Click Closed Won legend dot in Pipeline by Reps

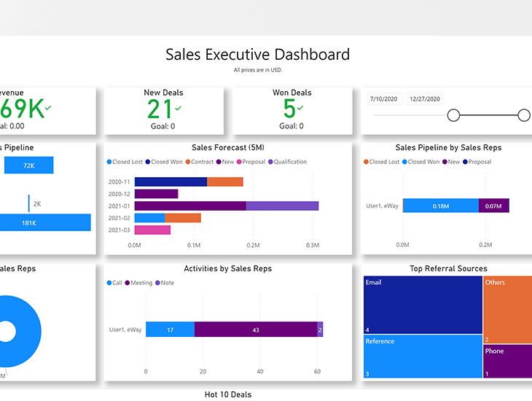pos(404,162)
